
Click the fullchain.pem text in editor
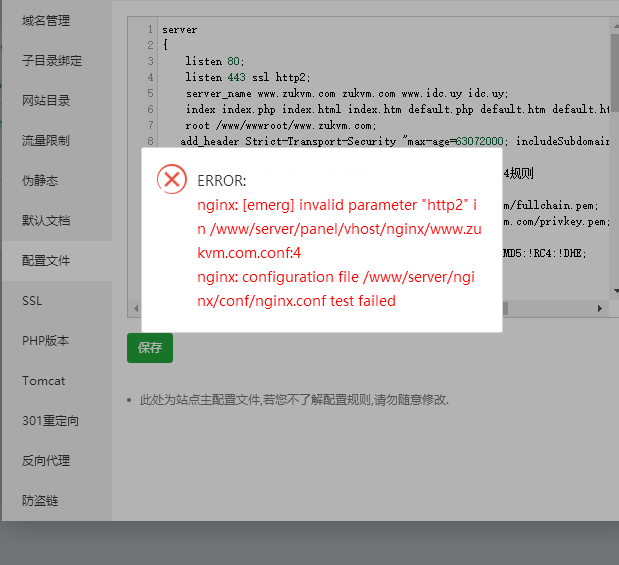pyautogui.click(x=550, y=205)
